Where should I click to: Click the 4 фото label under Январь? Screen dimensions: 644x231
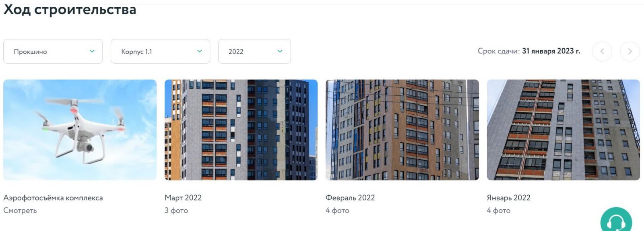[x=499, y=210]
